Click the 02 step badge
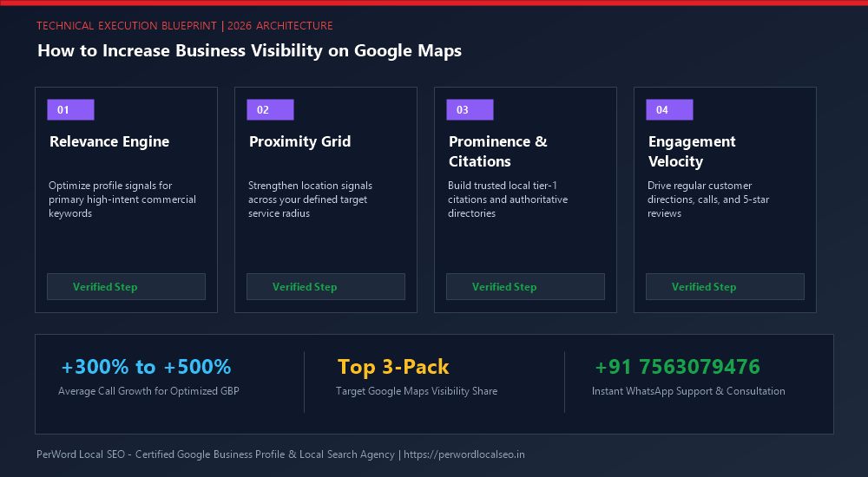This screenshot has height=477, width=868. (x=270, y=109)
